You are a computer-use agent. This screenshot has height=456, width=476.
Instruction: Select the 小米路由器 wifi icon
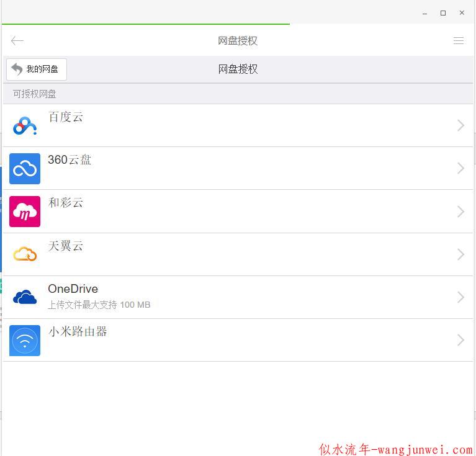pyautogui.click(x=25, y=341)
